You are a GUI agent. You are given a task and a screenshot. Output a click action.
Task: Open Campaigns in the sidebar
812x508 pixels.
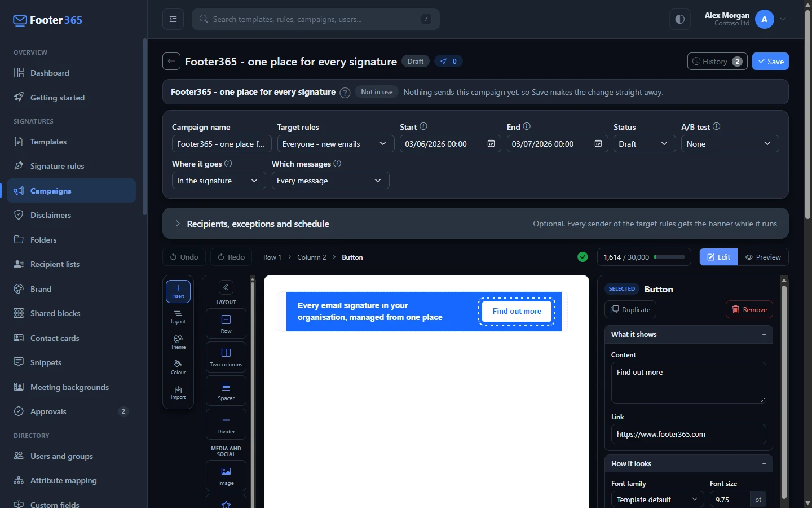(71, 191)
